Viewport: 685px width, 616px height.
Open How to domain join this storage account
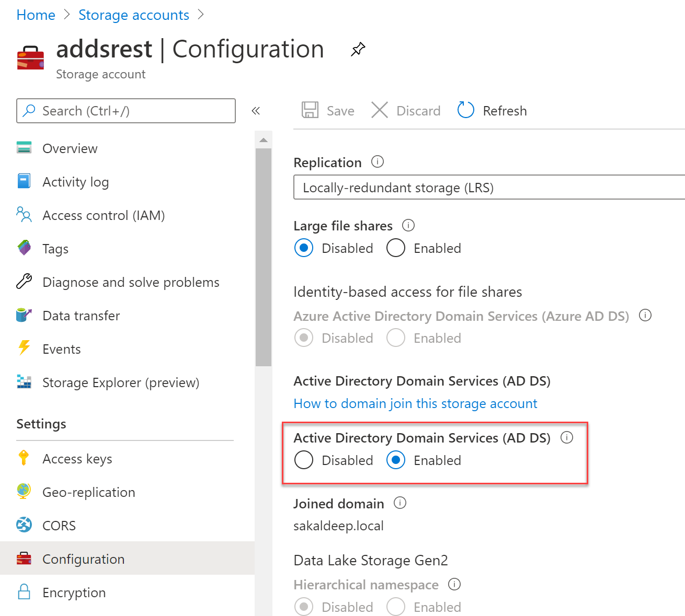pyautogui.click(x=415, y=403)
